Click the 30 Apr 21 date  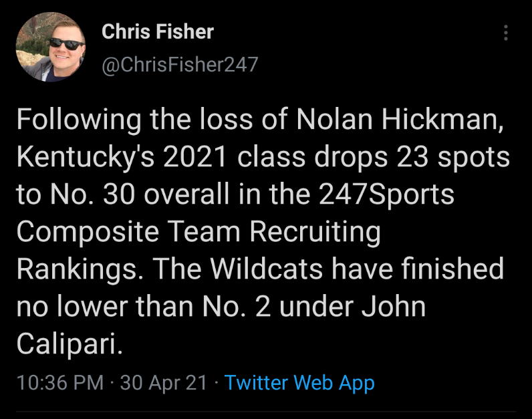point(164,383)
